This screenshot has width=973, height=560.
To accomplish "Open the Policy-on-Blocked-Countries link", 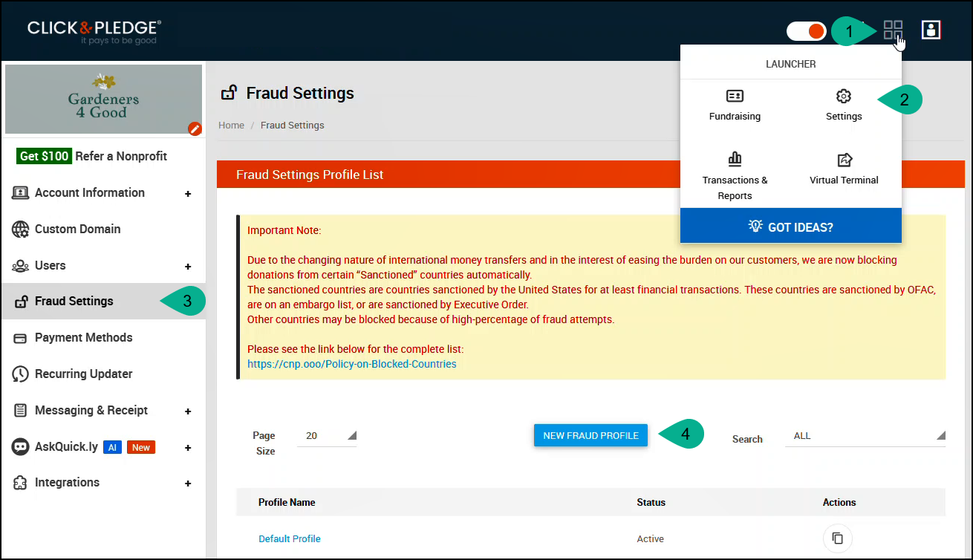I will [x=352, y=364].
